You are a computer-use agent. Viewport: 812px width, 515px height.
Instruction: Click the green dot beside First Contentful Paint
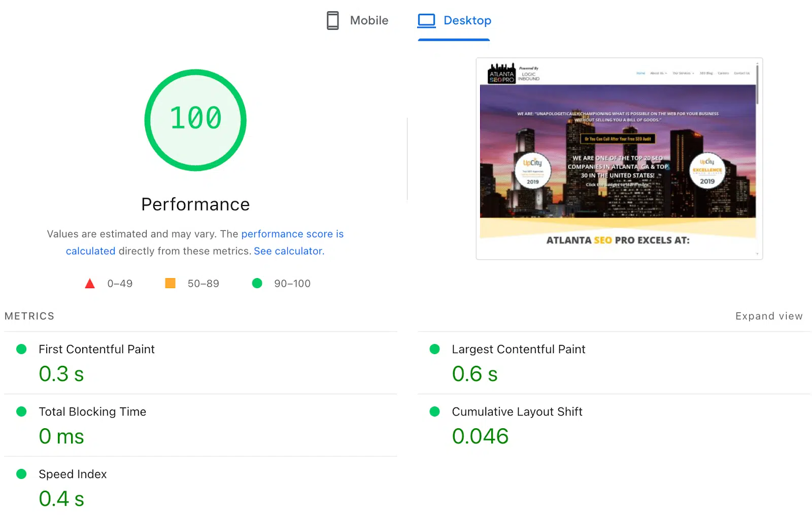tap(21, 349)
